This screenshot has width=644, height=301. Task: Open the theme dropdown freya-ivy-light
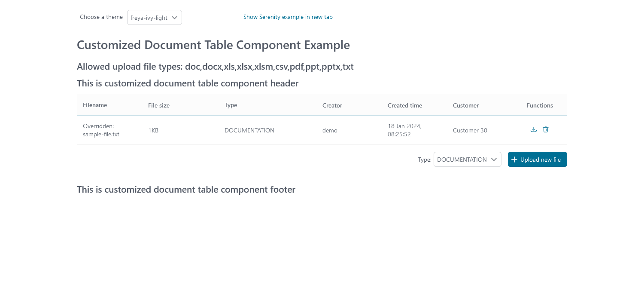[155, 18]
